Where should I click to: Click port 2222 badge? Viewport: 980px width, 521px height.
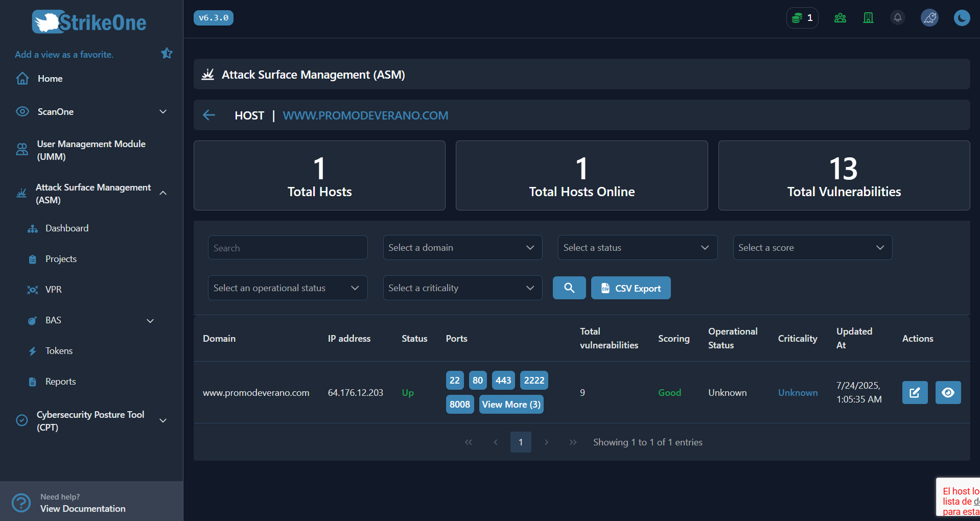point(534,381)
